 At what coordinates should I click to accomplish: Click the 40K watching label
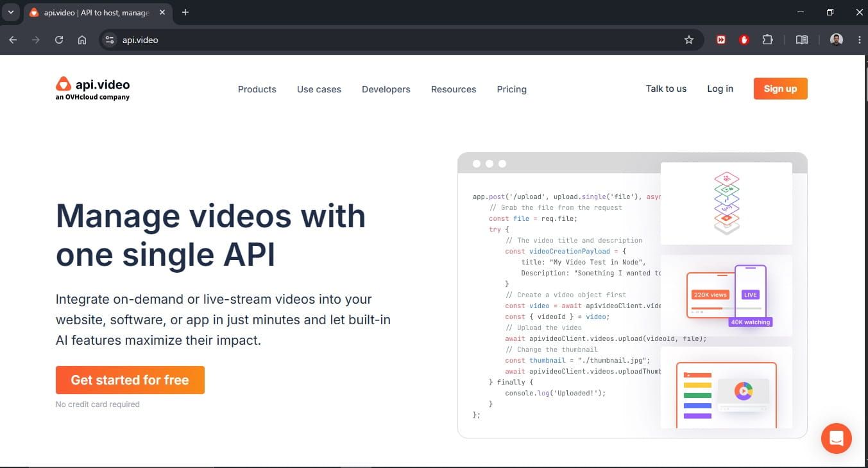(750, 322)
